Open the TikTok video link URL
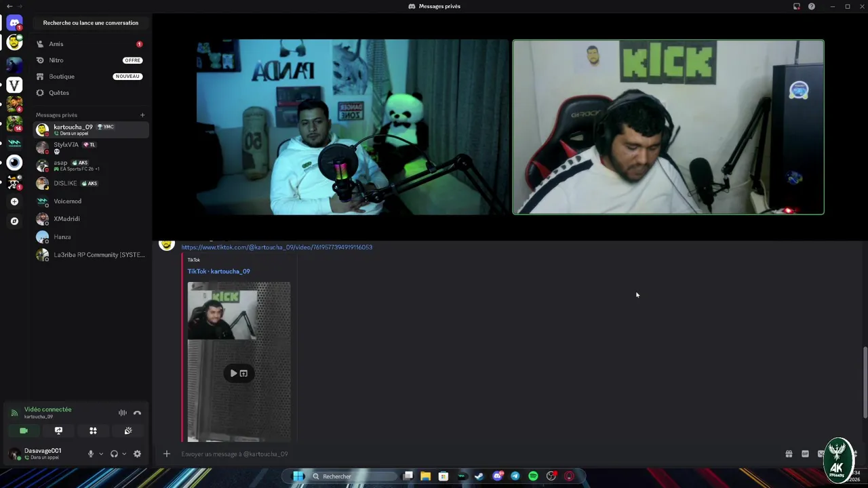The width and height of the screenshot is (868, 488). (x=277, y=247)
